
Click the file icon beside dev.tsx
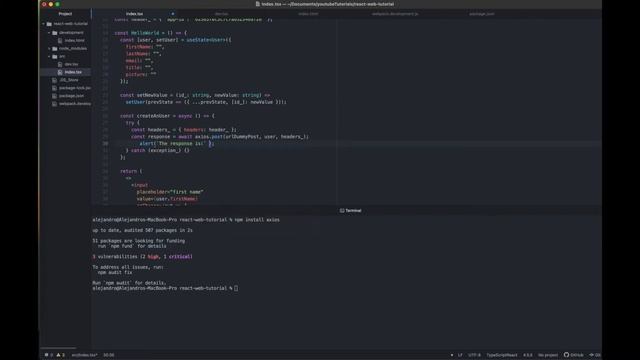60,64
